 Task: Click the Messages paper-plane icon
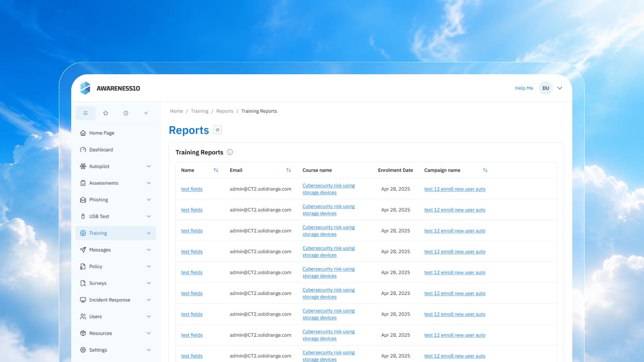click(x=83, y=250)
